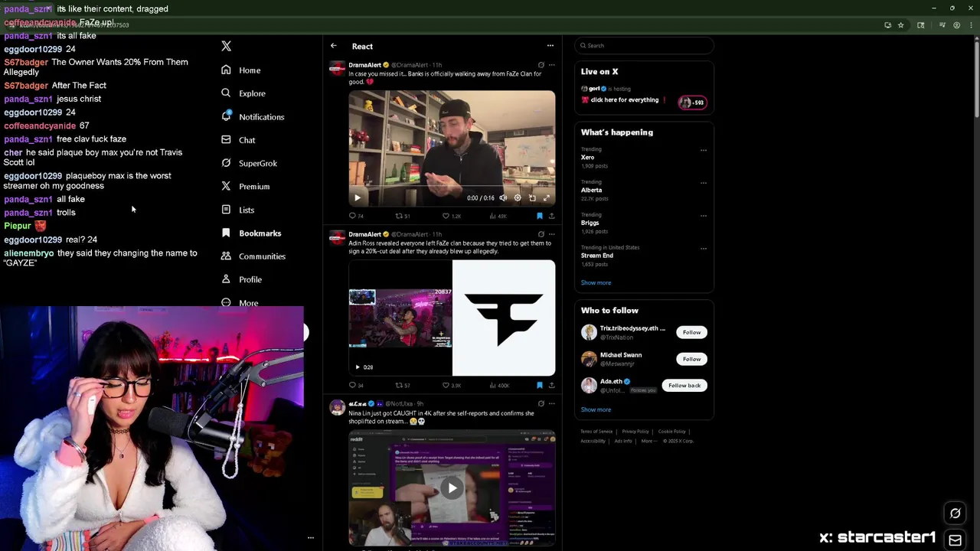The height and width of the screenshot is (551, 980).
Task: Show more Who to follow suggestions
Action: [596, 409]
